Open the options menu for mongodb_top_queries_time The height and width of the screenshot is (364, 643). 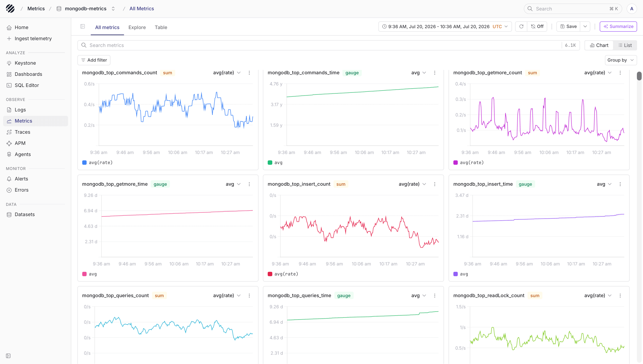435,295
